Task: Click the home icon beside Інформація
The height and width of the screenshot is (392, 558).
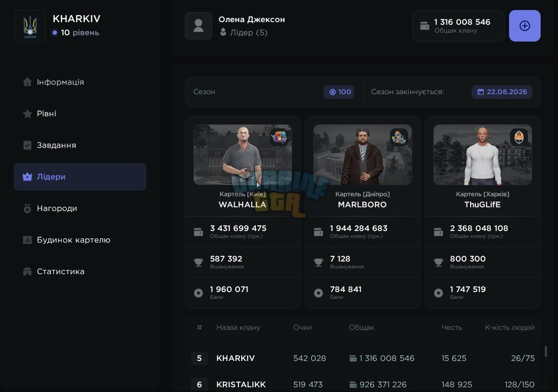Action: (27, 82)
